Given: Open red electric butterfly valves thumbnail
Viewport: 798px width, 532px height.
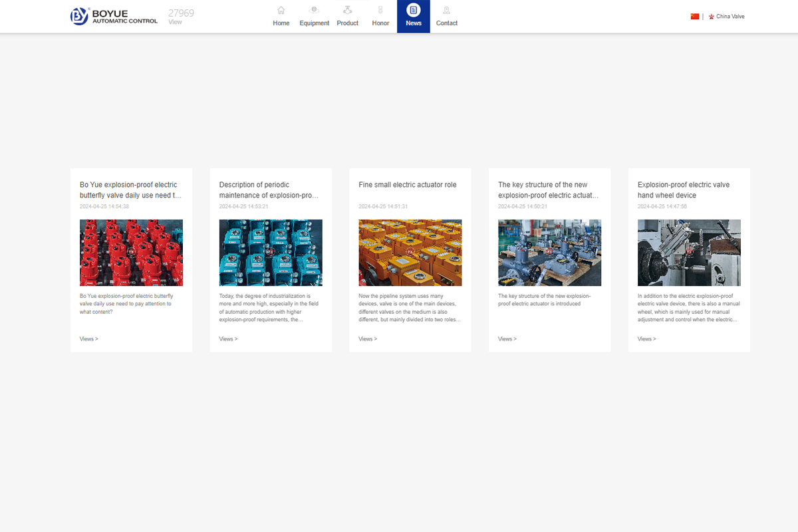Looking at the screenshot, I should 131,253.
